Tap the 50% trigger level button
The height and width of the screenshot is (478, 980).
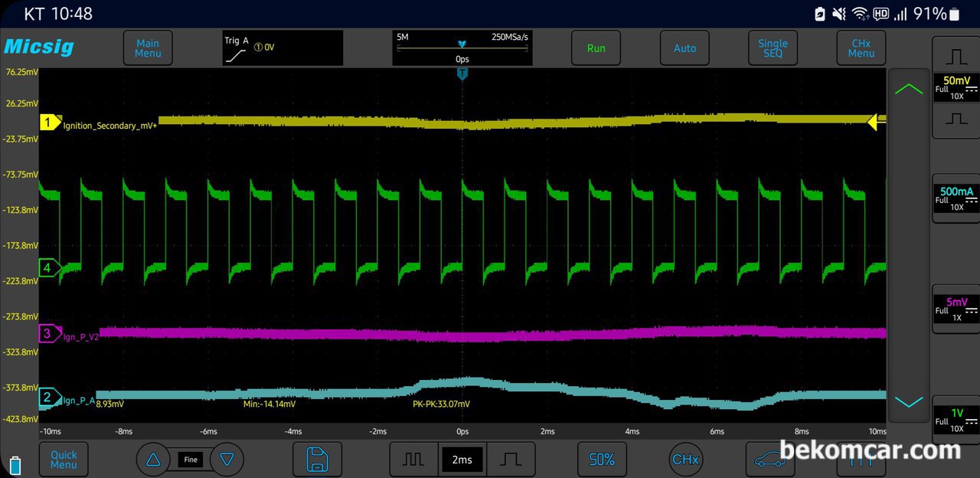pos(602,460)
